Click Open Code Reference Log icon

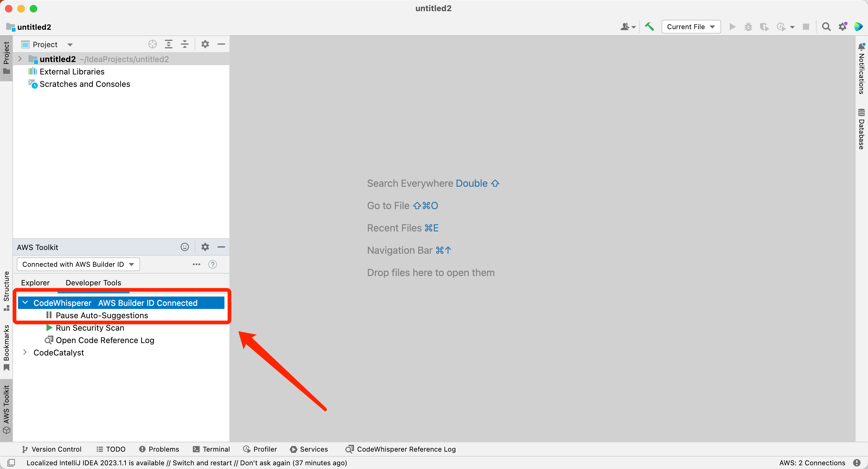49,340
